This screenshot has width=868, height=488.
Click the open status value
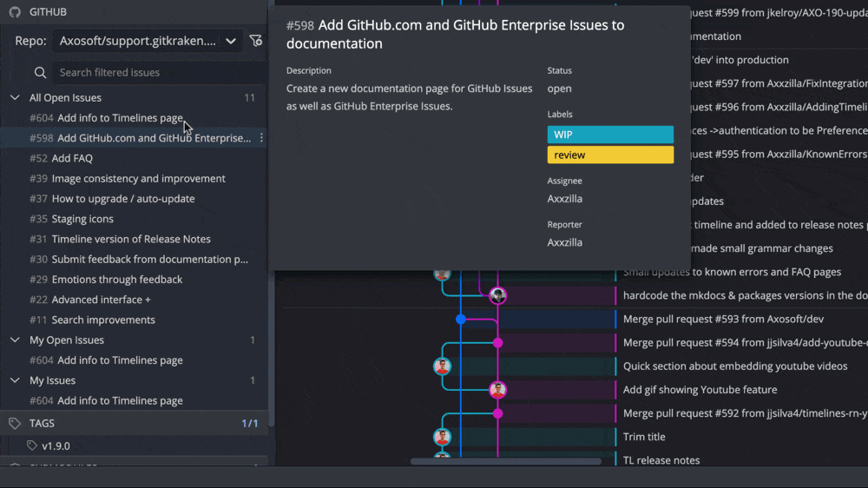[559, 89]
